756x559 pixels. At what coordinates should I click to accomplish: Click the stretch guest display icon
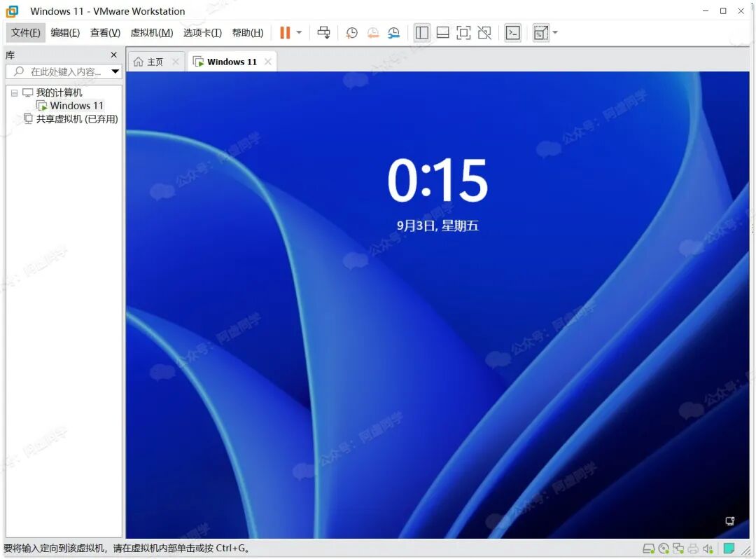tap(540, 33)
